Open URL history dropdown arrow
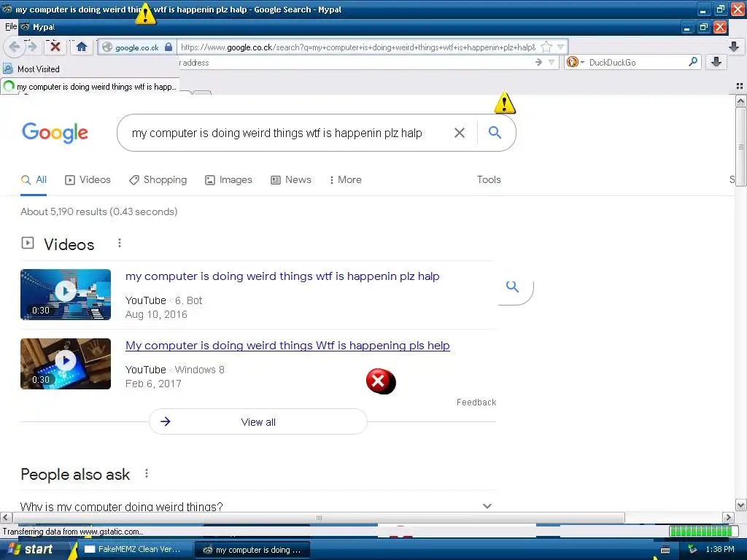Image resolution: width=747 pixels, height=560 pixels. (561, 47)
